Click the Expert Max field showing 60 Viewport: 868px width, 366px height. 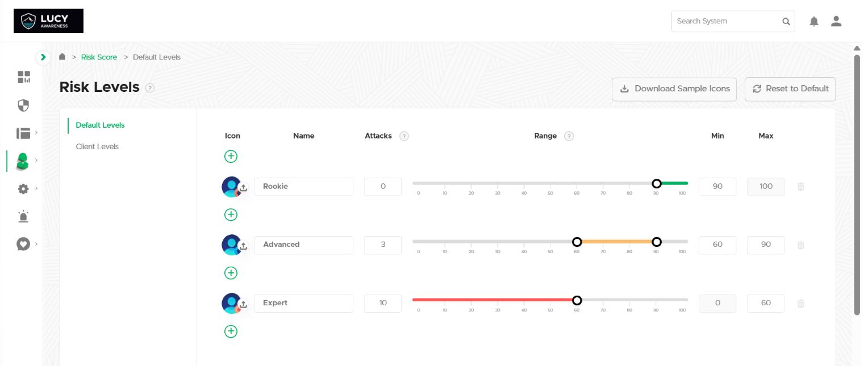766,303
